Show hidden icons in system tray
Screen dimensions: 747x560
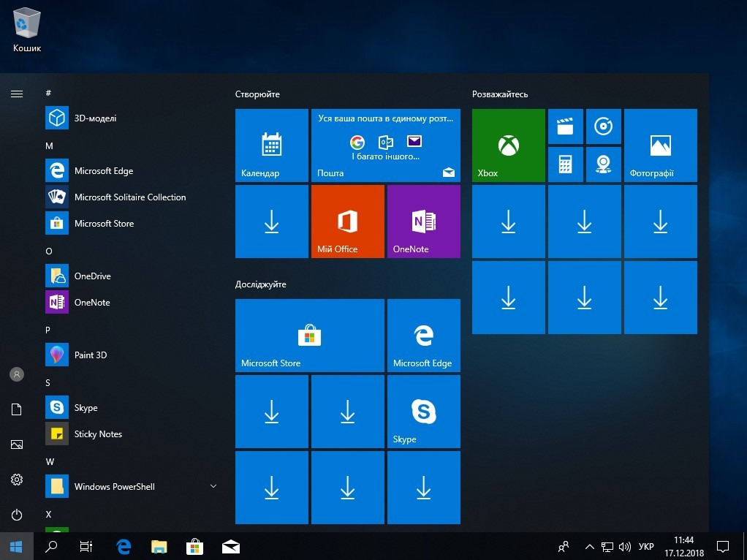tap(589, 547)
